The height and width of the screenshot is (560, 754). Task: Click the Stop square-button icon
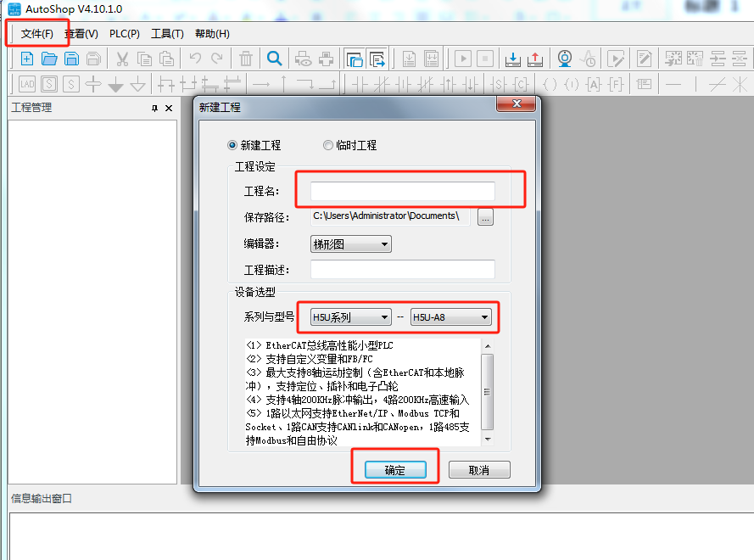tap(485, 59)
